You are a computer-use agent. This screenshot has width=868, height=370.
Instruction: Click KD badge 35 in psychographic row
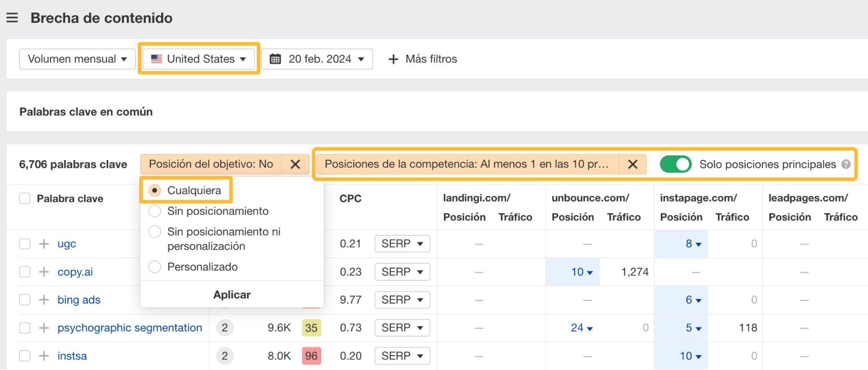(311, 328)
